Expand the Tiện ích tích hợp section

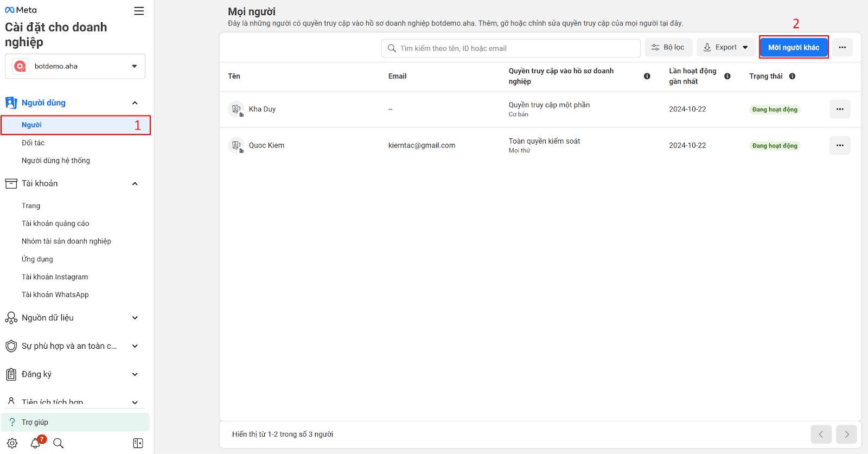pos(135,402)
